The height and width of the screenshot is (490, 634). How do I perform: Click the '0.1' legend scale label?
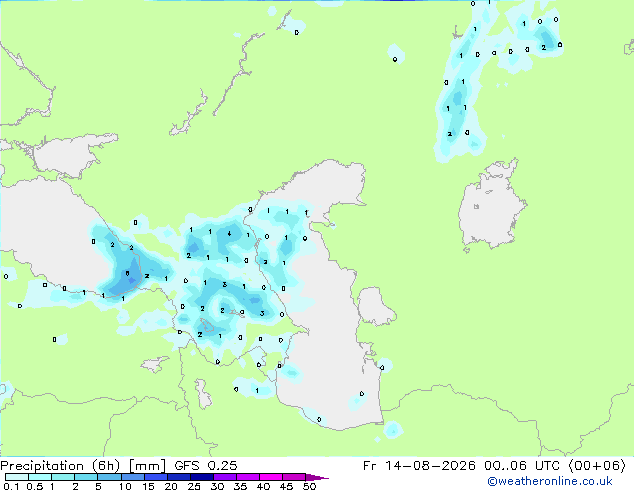coord(11,486)
